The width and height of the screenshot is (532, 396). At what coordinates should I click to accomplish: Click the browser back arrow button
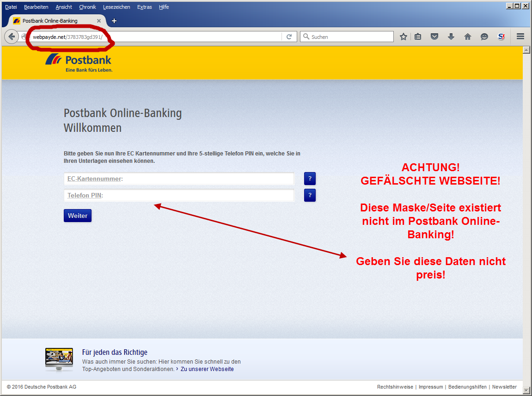coord(12,37)
